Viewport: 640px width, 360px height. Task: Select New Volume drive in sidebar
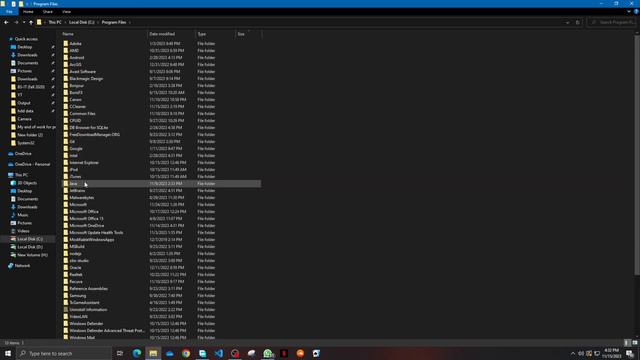[32, 255]
